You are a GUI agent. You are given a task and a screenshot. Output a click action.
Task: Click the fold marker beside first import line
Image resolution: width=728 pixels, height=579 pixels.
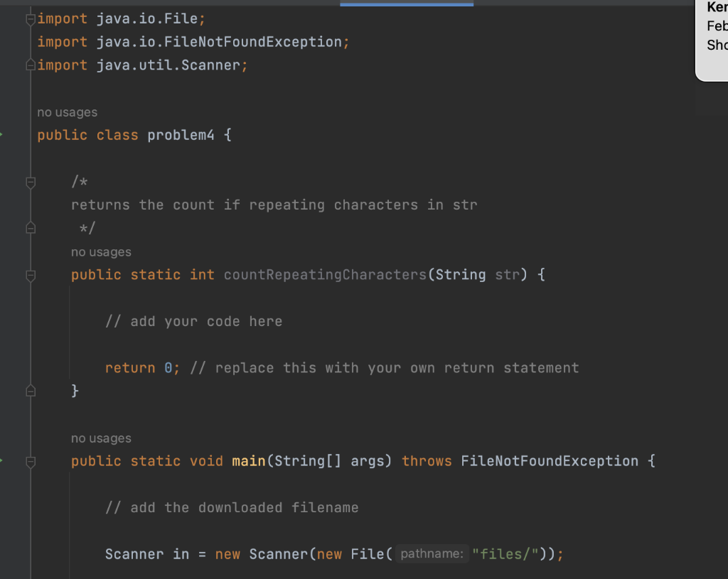pos(30,18)
